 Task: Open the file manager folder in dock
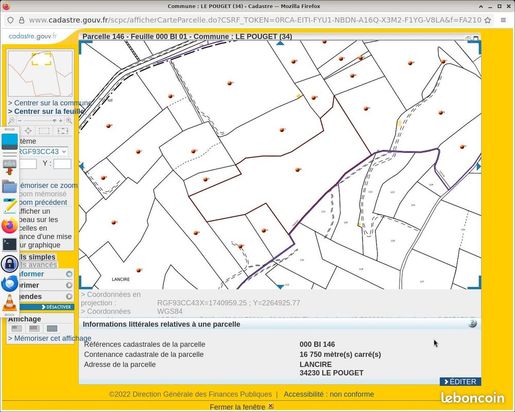(x=9, y=187)
